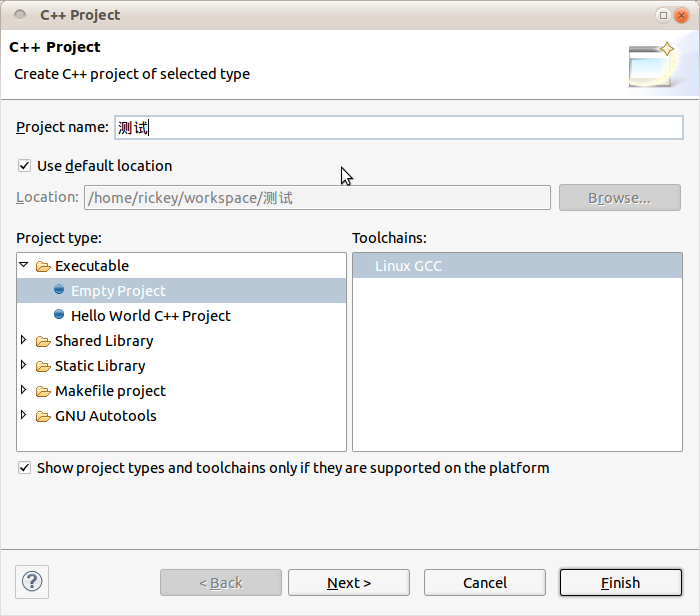
Task: Click the GNU Autotools folder icon
Action: [x=43, y=416]
